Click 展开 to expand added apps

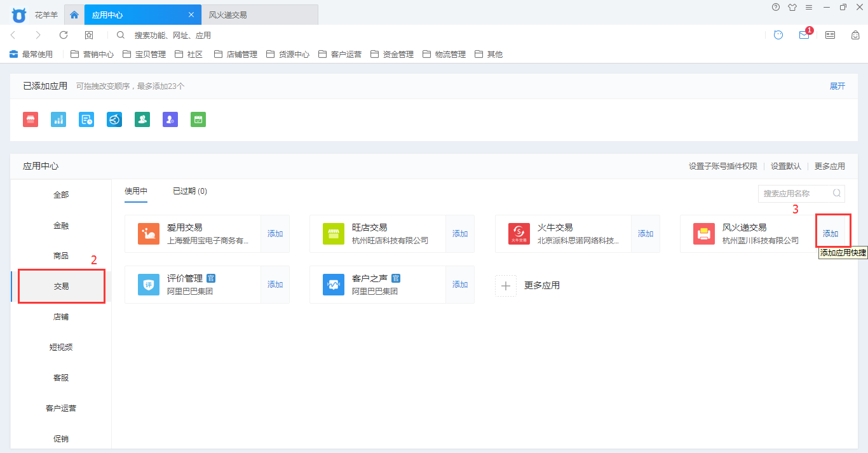(x=837, y=86)
